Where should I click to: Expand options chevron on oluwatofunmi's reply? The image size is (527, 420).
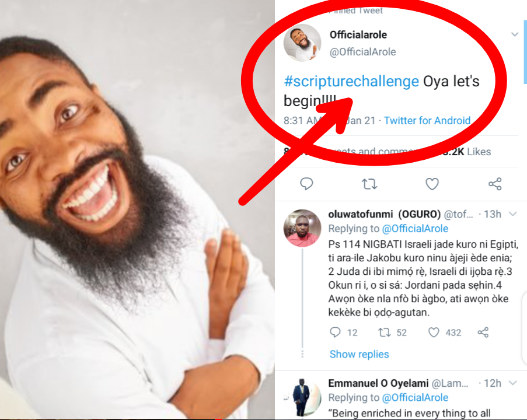(x=513, y=214)
